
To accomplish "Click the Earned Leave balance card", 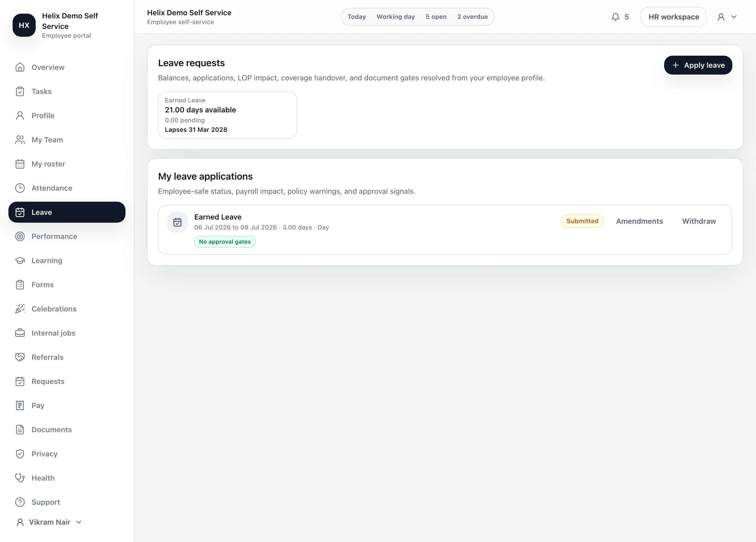I will [x=227, y=115].
